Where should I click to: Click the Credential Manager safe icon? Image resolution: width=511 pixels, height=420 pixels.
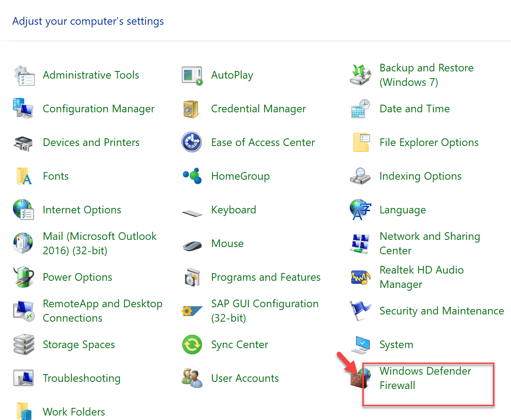192,109
